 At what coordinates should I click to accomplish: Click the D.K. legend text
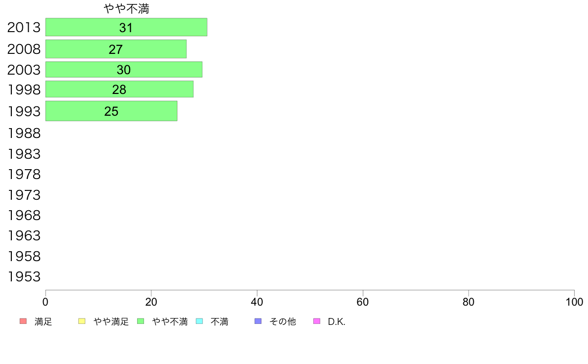click(337, 321)
